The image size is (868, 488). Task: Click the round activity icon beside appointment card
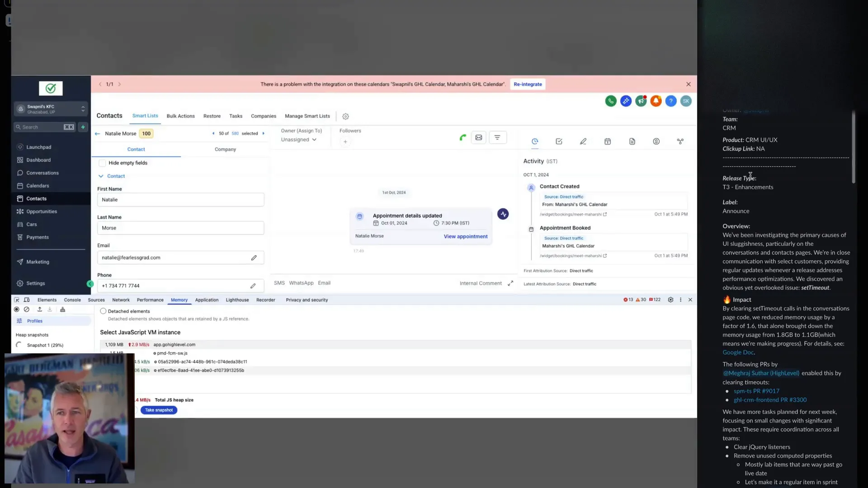pos(503,214)
